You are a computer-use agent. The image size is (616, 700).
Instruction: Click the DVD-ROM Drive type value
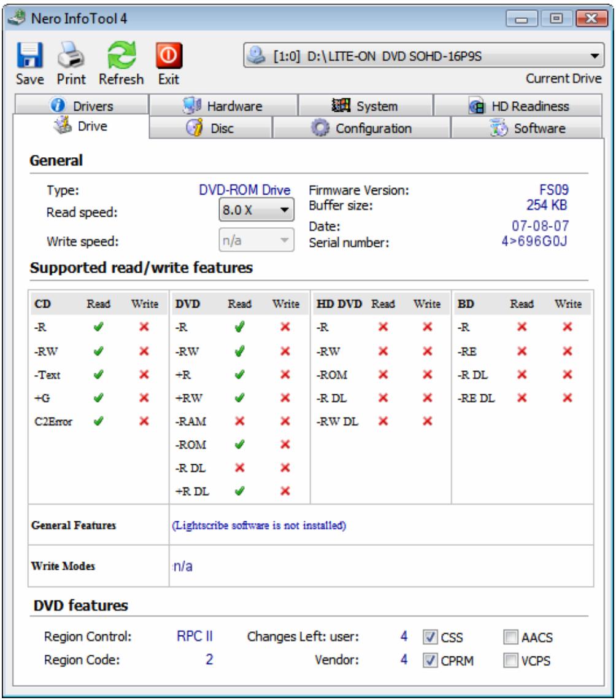click(244, 190)
